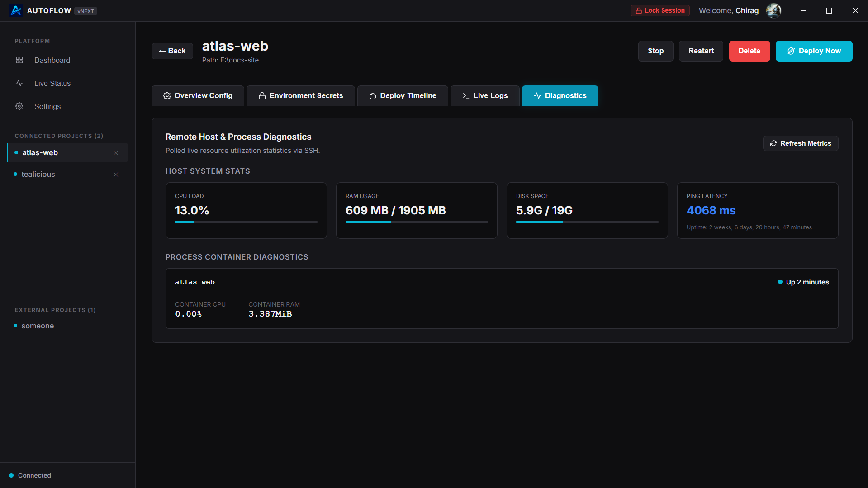868x488 pixels.
Task: Click the Uptime 2 weeks text
Action: click(749, 227)
